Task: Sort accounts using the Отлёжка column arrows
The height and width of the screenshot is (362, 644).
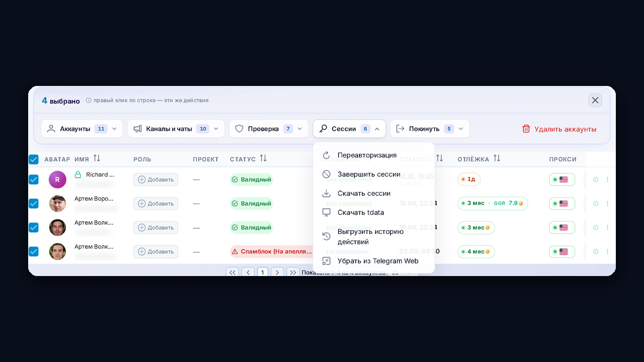Action: point(497,158)
